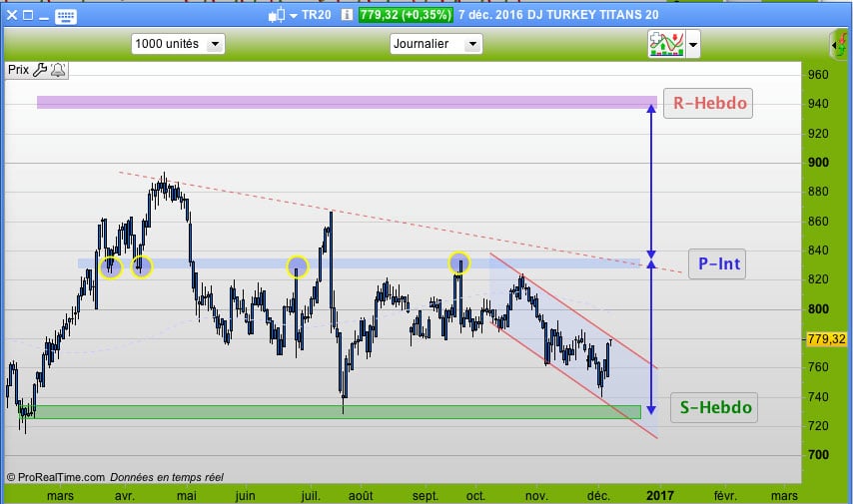
Task: Click the Prix panel label
Action: [x=19, y=70]
